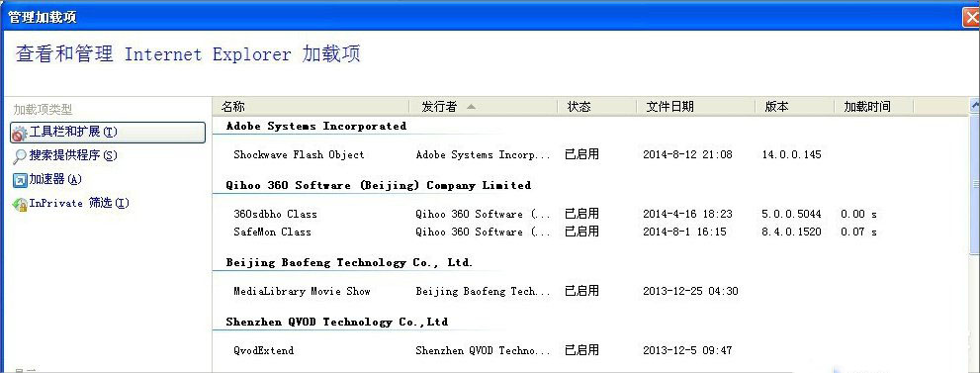Click publisher Adobe Systems Incorp... cell
The width and height of the screenshot is (980, 373).
[x=484, y=154]
